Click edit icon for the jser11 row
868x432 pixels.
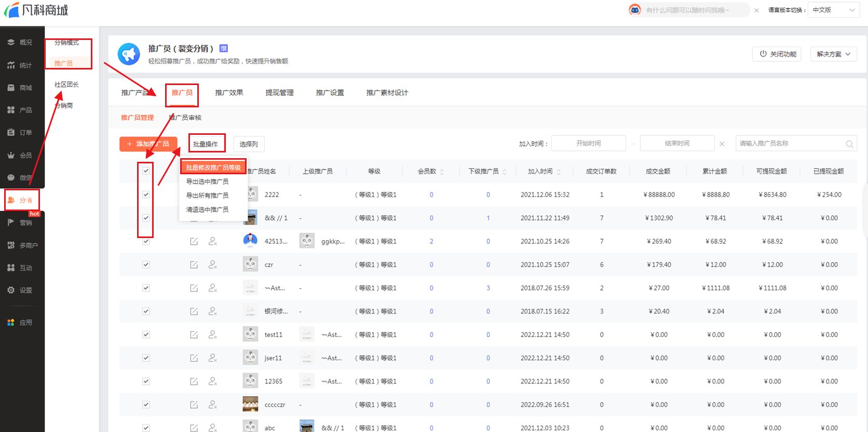click(194, 358)
